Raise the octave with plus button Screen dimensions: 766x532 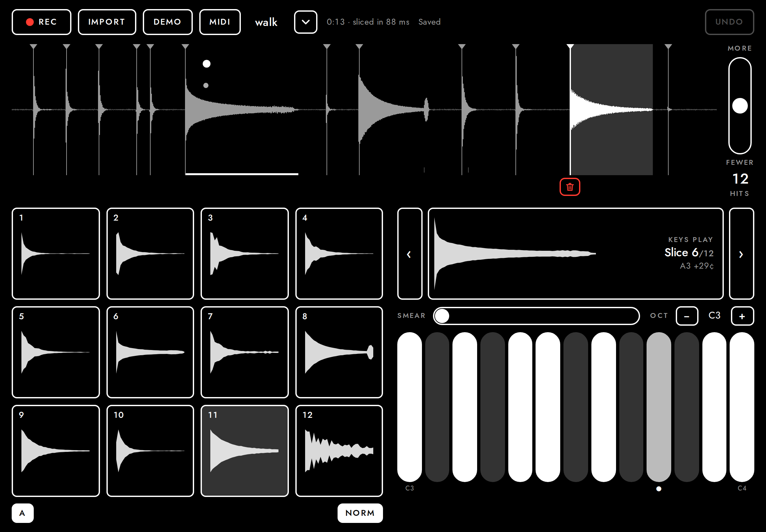[x=742, y=316]
